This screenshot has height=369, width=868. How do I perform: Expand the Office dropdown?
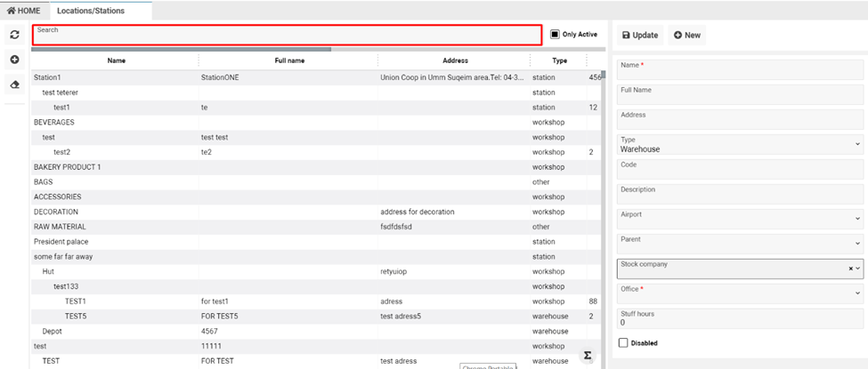739,293
